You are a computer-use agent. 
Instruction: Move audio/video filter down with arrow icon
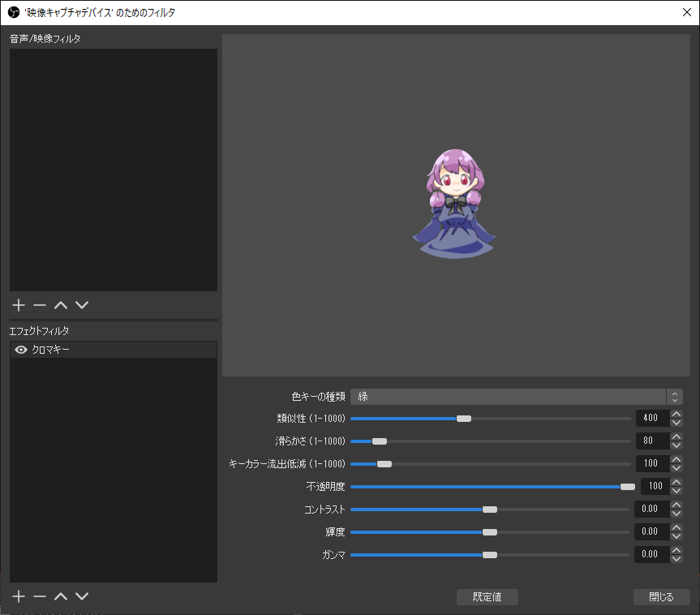82,305
